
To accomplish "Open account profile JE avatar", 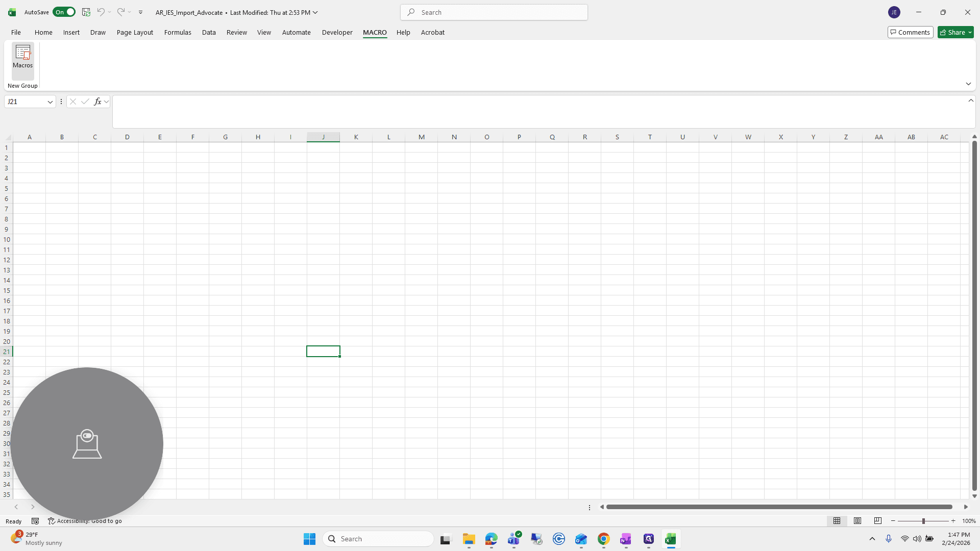I will [894, 12].
